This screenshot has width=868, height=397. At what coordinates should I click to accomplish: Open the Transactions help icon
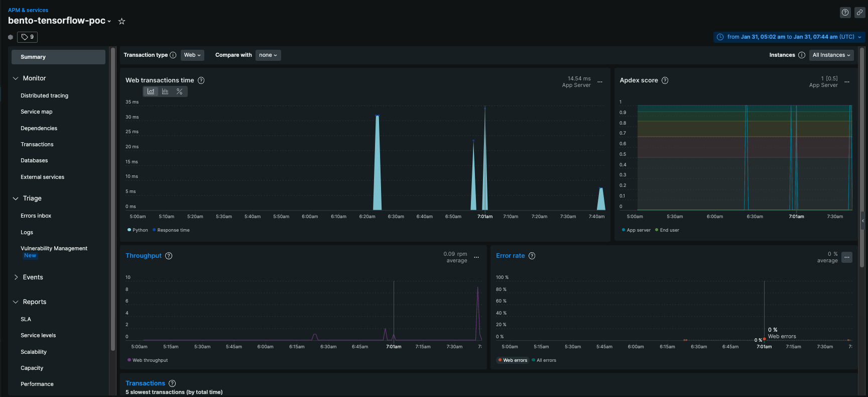click(172, 383)
